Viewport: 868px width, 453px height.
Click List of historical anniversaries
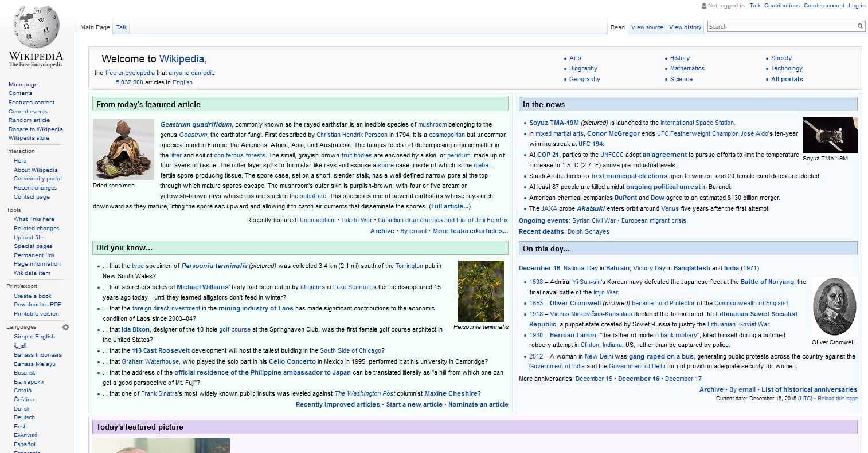(810, 389)
